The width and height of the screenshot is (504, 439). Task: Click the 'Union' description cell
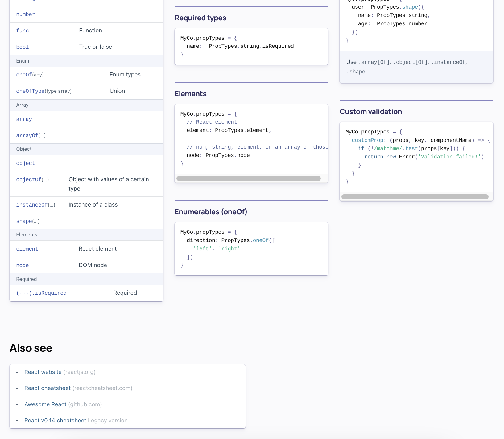tap(117, 91)
